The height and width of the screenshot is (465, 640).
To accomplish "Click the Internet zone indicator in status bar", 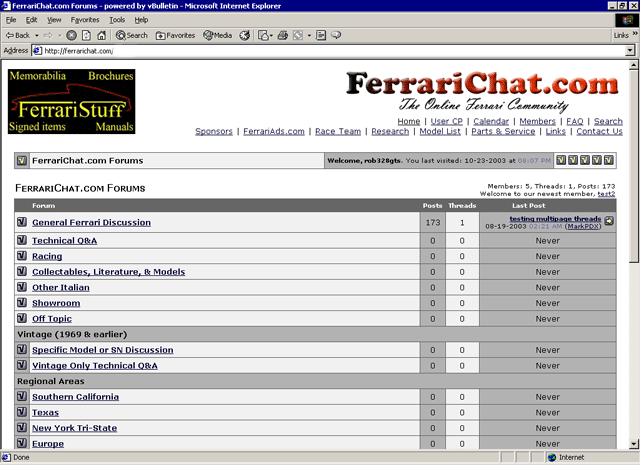I will coord(566,457).
